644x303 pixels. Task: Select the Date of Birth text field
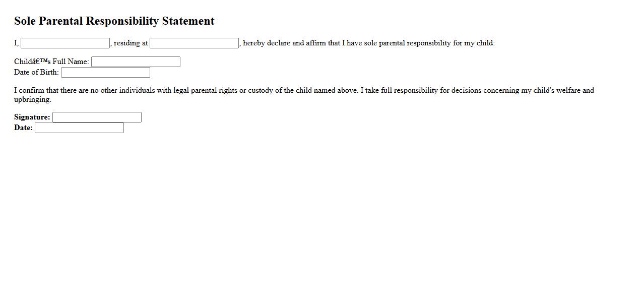coord(105,73)
